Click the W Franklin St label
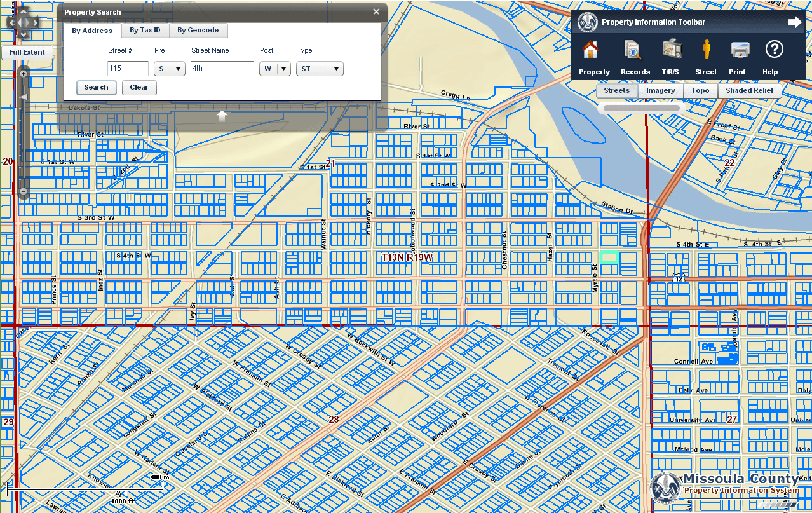This screenshot has height=513, width=812. [252, 374]
